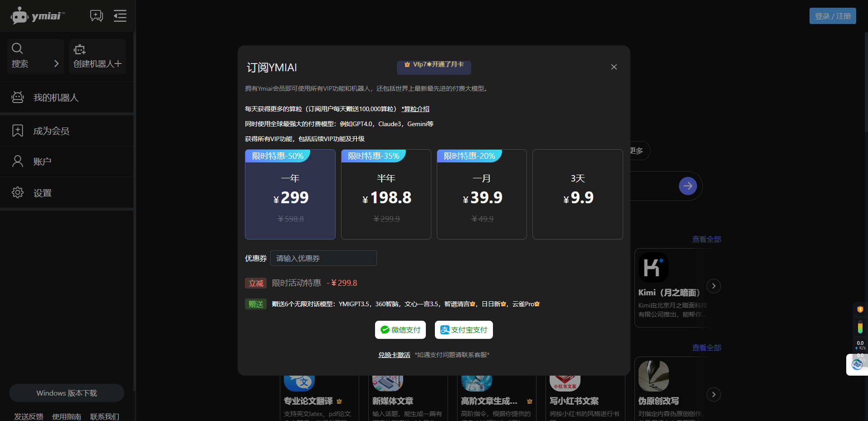Open the Kimi（月之暗面）card arrow
The image size is (868, 421).
pos(714,286)
